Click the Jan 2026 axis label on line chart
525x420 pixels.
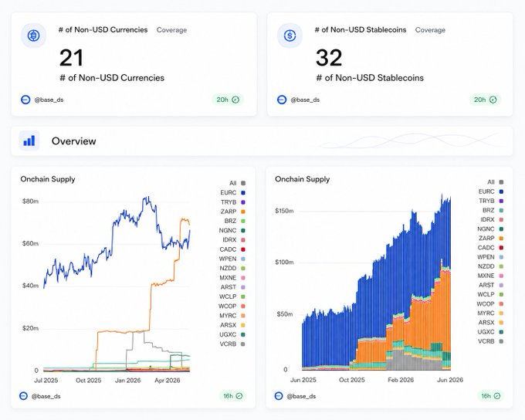click(x=128, y=381)
